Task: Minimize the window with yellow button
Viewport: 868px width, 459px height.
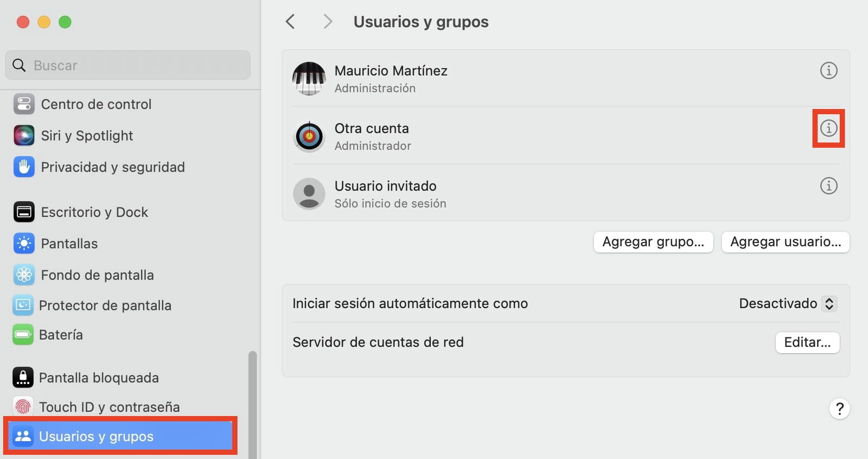Action: tap(44, 22)
